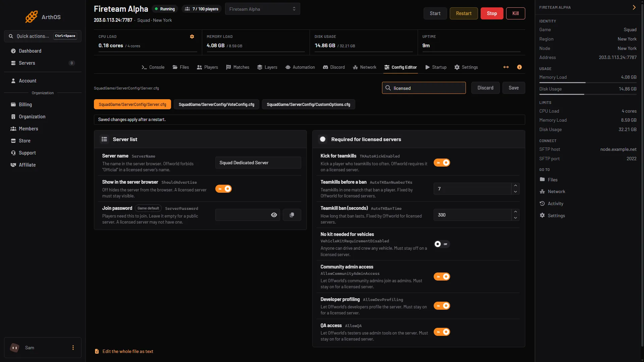Toggle QA access switch

(x=442, y=332)
